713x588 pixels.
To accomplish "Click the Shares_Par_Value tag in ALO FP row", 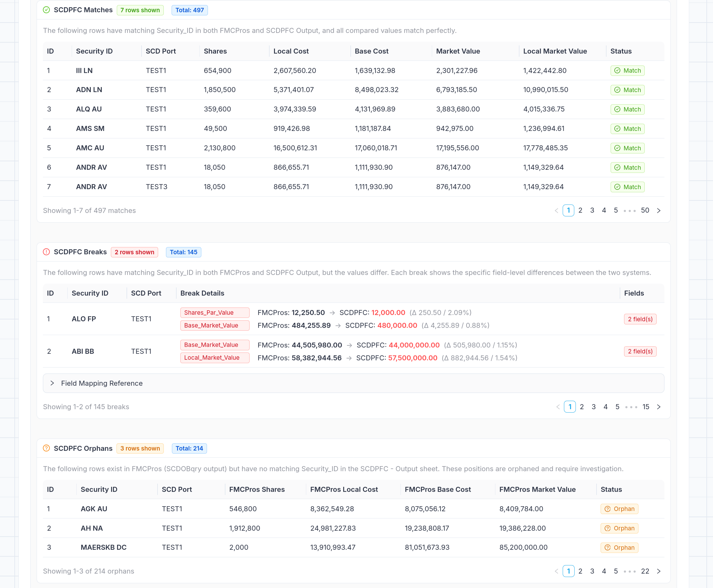I will [215, 312].
